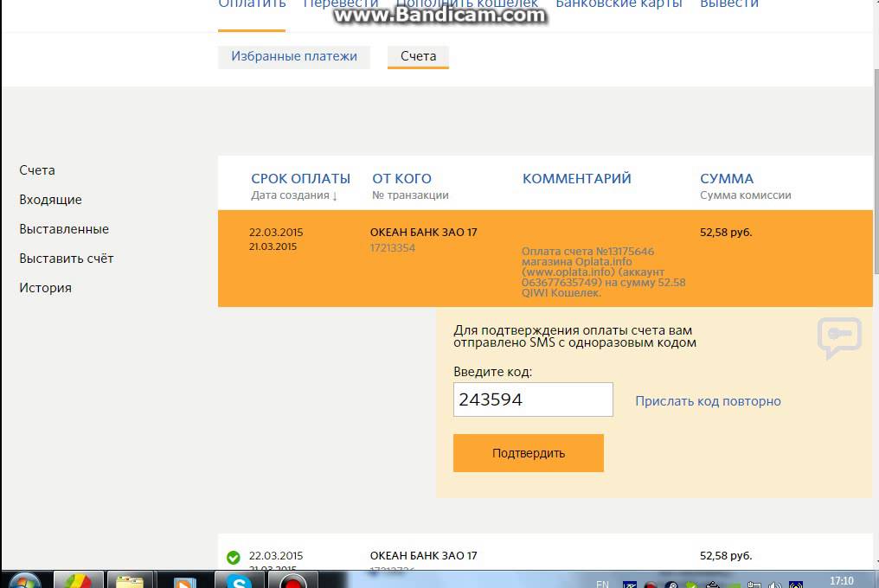Open the Windows Start button
The width and height of the screenshot is (879, 588).
(x=23, y=581)
